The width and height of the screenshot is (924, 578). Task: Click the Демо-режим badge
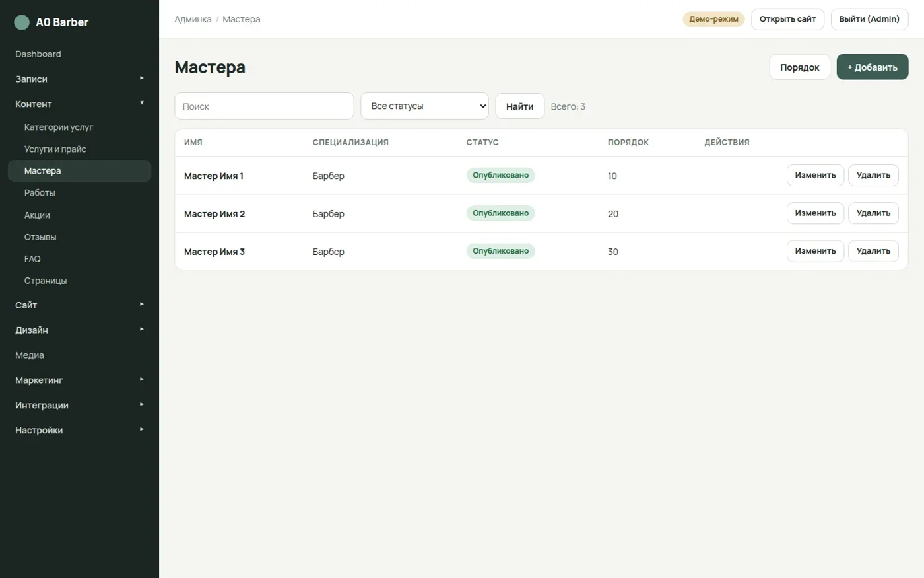tap(713, 19)
